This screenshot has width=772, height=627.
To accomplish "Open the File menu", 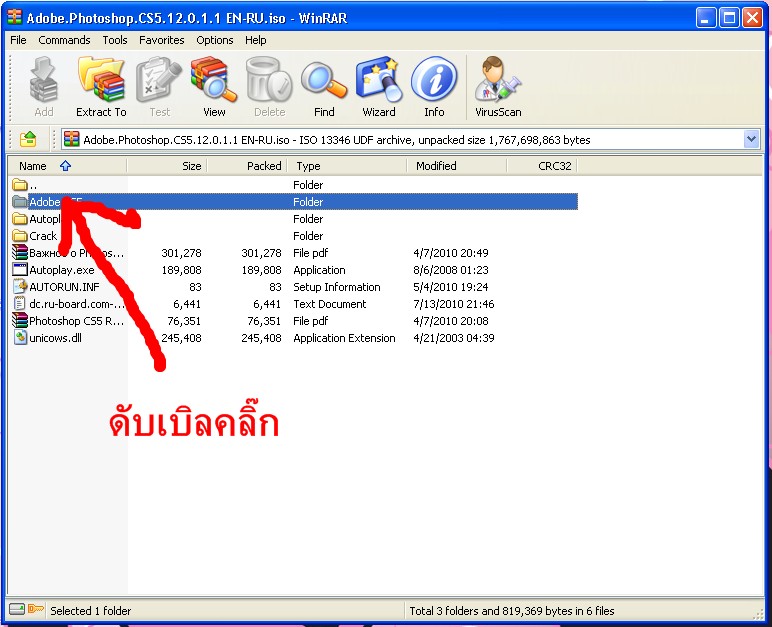I will click(x=18, y=40).
